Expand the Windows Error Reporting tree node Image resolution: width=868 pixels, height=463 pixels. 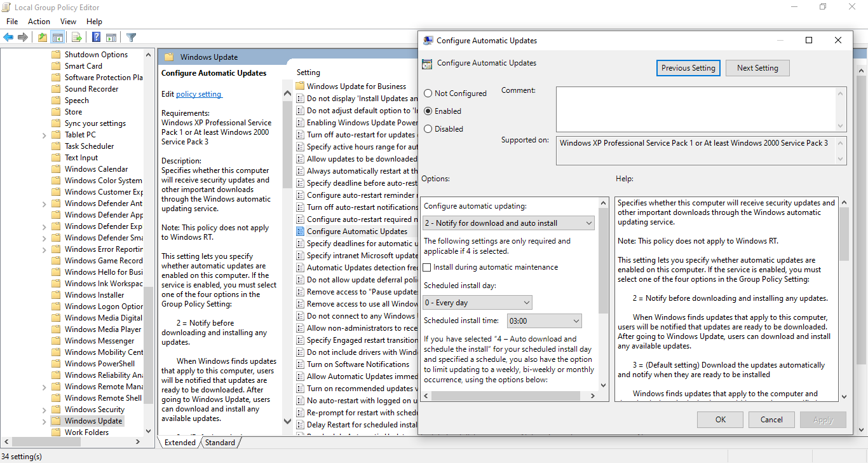[x=44, y=249]
